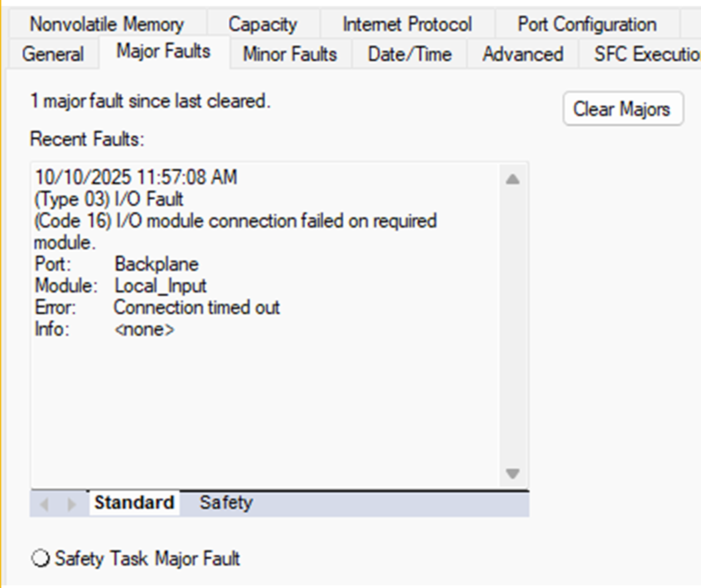The image size is (701, 588).
Task: Open the Nonvolatile Memory tab
Action: click(106, 24)
